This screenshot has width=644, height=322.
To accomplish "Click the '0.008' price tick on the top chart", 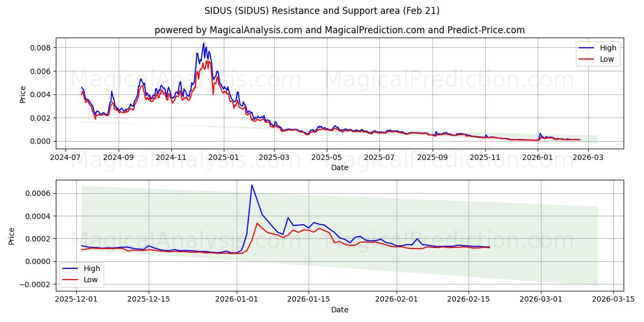I will (41, 48).
